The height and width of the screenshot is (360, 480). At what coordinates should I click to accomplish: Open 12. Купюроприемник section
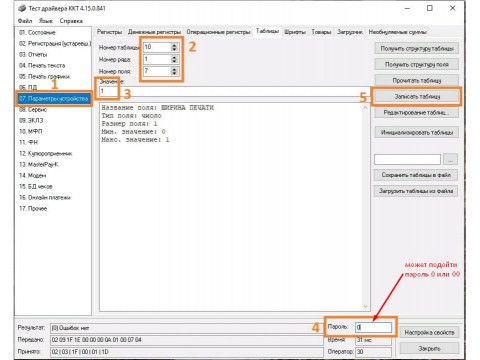(x=45, y=153)
